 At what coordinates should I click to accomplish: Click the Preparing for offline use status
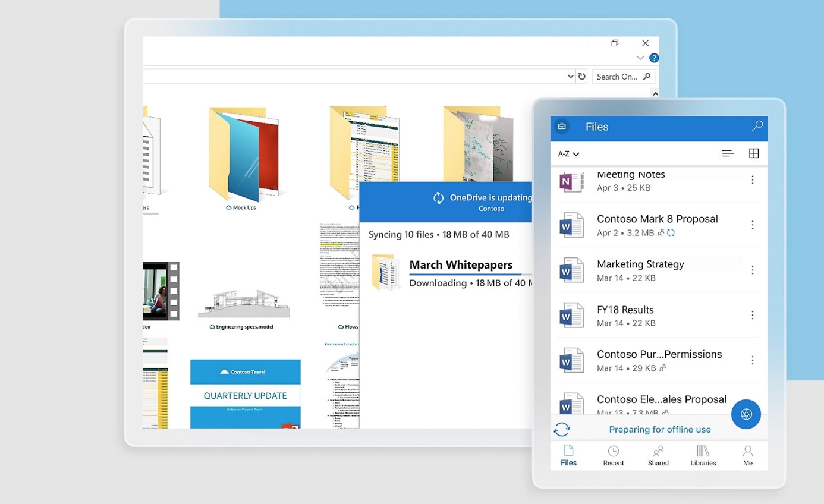point(660,430)
